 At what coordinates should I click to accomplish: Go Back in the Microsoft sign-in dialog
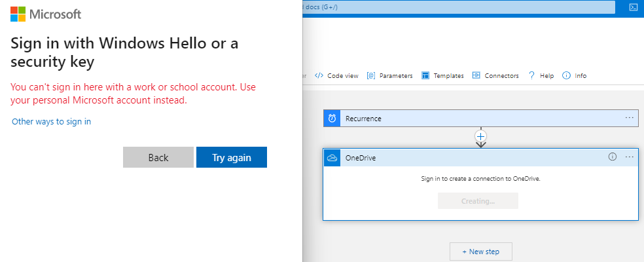coord(158,157)
